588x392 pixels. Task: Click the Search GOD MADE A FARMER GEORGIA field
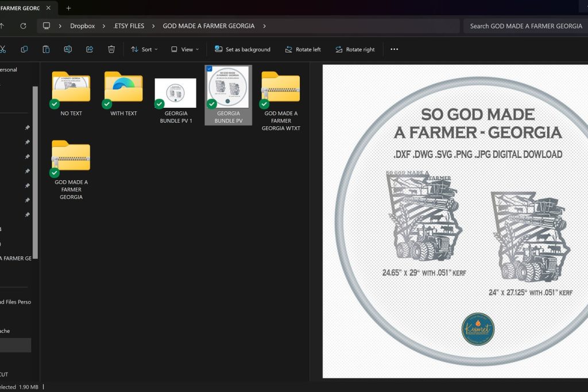click(x=525, y=26)
